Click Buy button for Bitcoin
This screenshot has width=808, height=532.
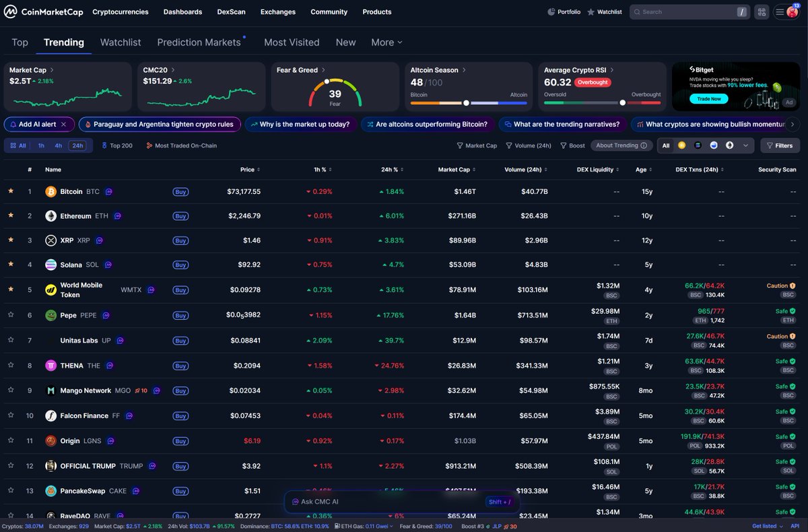[x=180, y=192]
